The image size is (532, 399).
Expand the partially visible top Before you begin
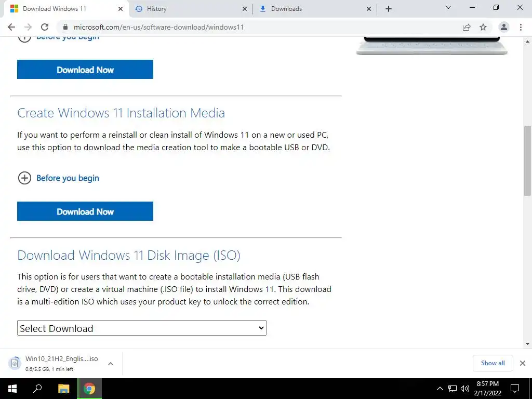tap(58, 38)
